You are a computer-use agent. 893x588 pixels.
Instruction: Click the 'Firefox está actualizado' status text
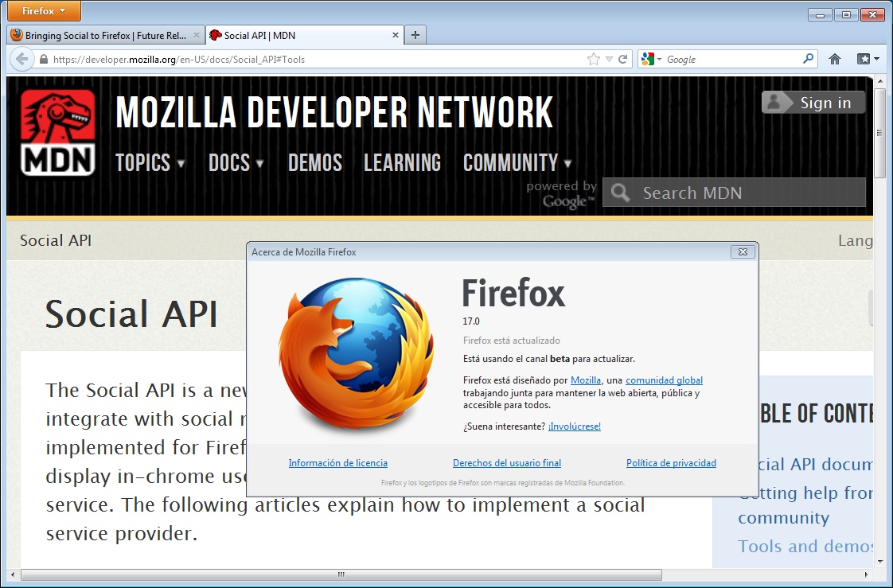512,341
